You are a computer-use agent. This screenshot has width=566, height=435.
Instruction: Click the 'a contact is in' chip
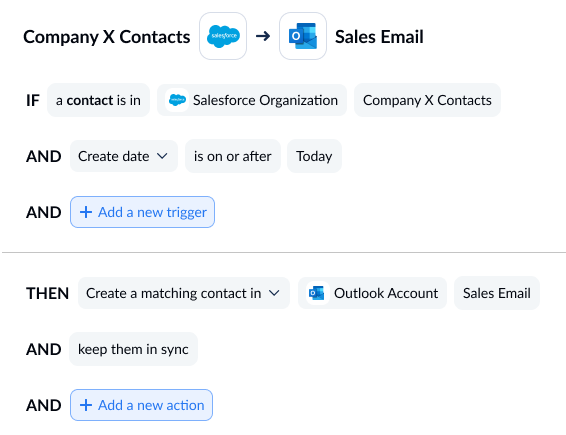pyautogui.click(x=98, y=100)
